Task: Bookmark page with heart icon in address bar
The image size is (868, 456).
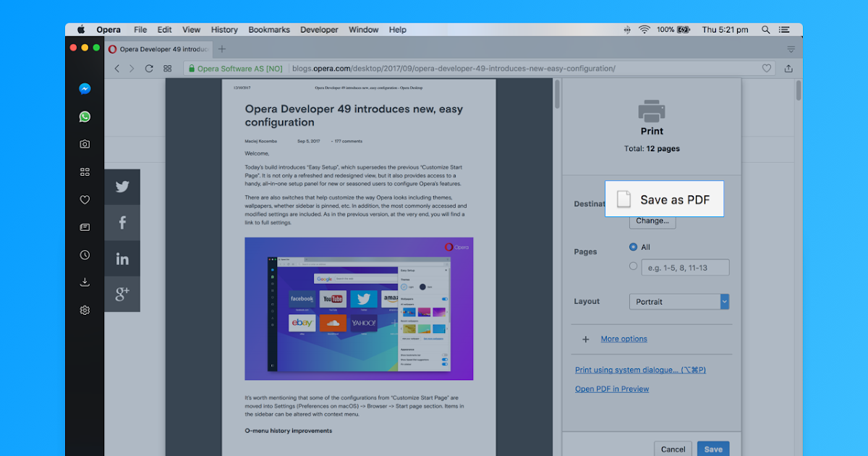Action: (767, 68)
